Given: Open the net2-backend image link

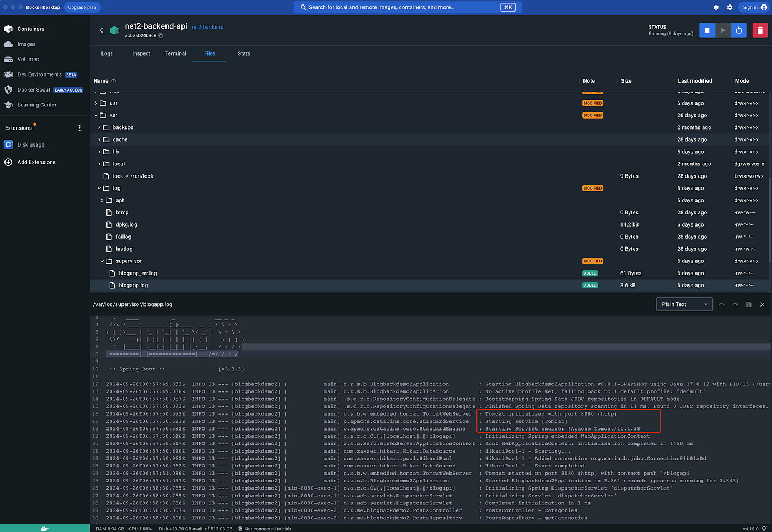Looking at the screenshot, I should 207,27.
